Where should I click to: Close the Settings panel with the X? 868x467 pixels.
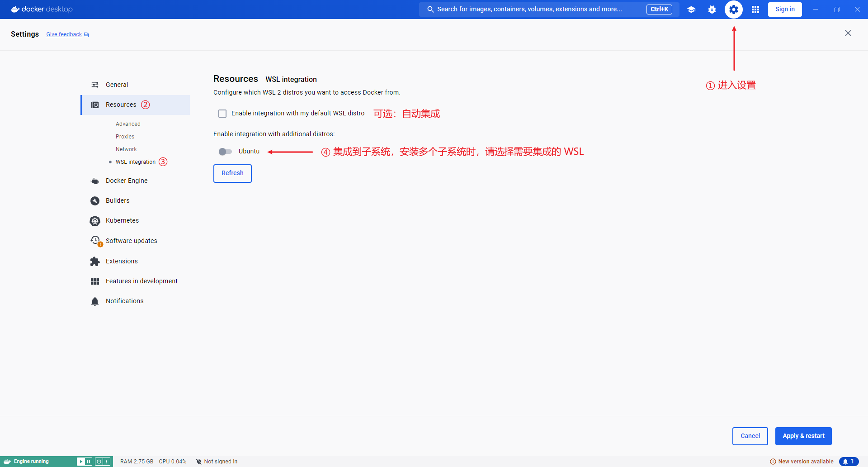point(848,33)
